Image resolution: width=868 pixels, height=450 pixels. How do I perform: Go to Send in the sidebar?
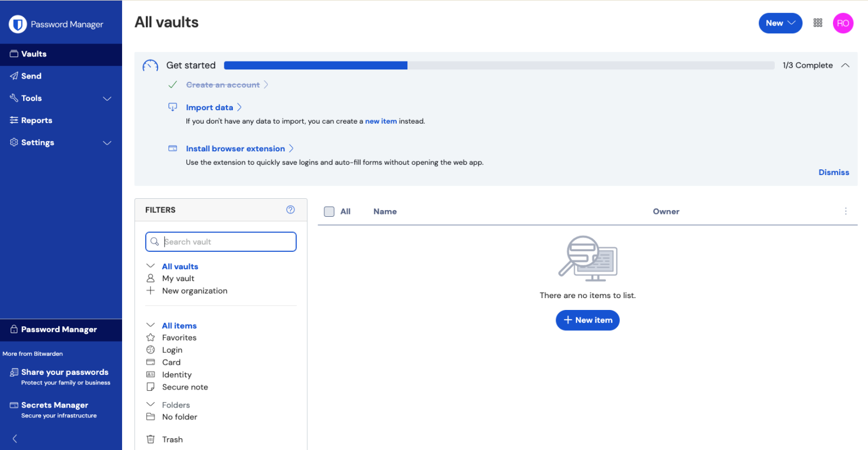pyautogui.click(x=31, y=76)
